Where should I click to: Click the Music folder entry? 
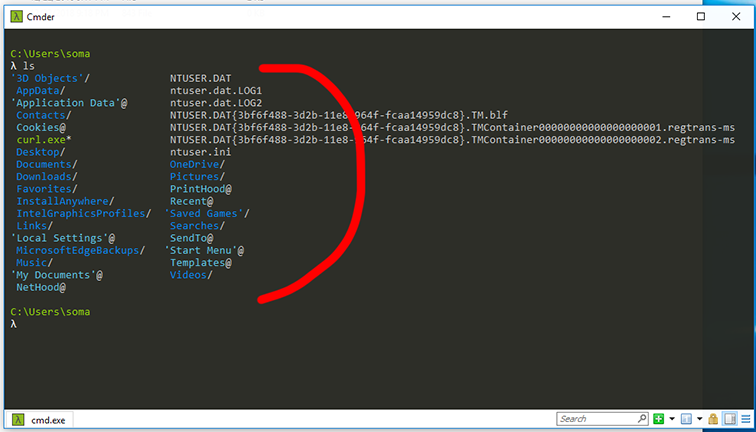coord(35,262)
